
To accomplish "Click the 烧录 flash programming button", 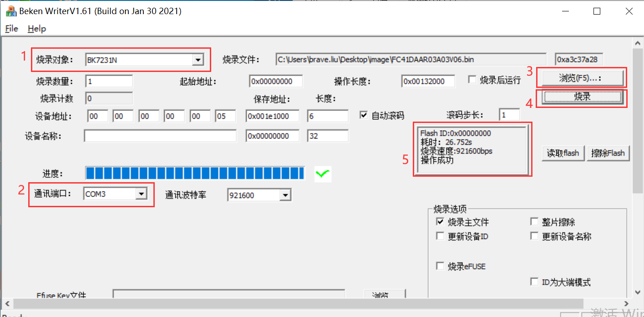I will pos(582,97).
